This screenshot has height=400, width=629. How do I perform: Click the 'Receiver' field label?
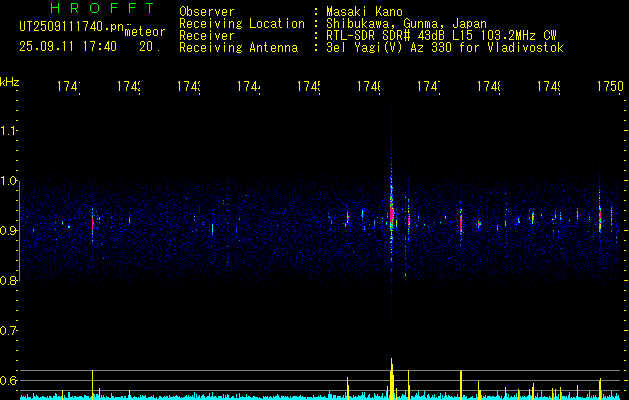[207, 36]
